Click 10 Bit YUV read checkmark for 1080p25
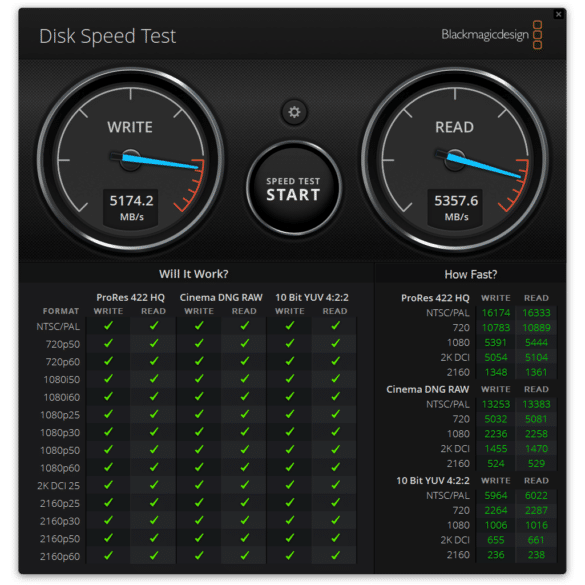Image resolution: width=585 pixels, height=585 pixels. click(x=335, y=414)
